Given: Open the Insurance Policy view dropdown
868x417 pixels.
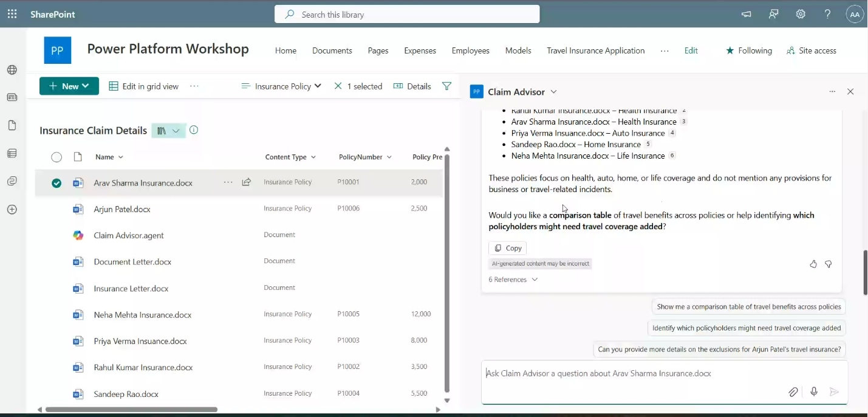Looking at the screenshot, I should point(281,86).
